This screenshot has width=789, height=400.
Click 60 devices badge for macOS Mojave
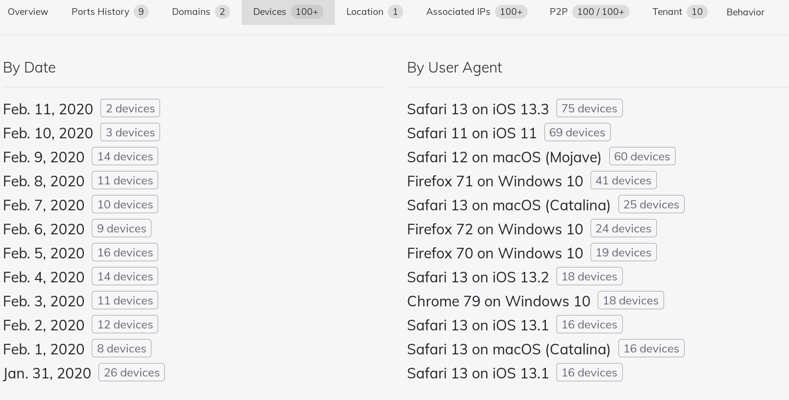642,156
